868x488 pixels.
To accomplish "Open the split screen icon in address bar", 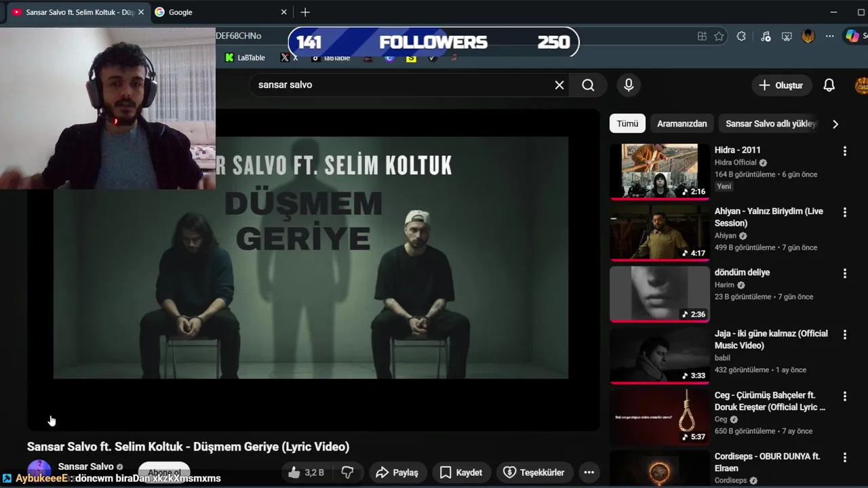I will tap(702, 37).
